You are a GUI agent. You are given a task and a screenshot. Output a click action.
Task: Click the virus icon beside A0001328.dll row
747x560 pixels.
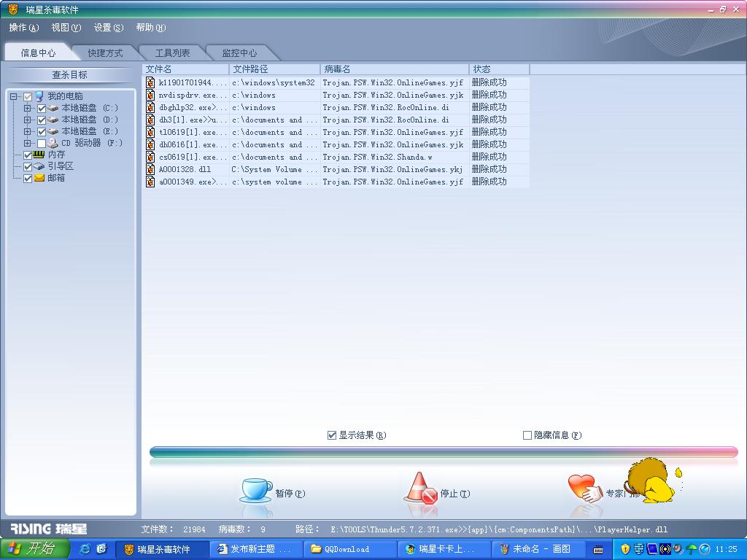click(x=150, y=169)
